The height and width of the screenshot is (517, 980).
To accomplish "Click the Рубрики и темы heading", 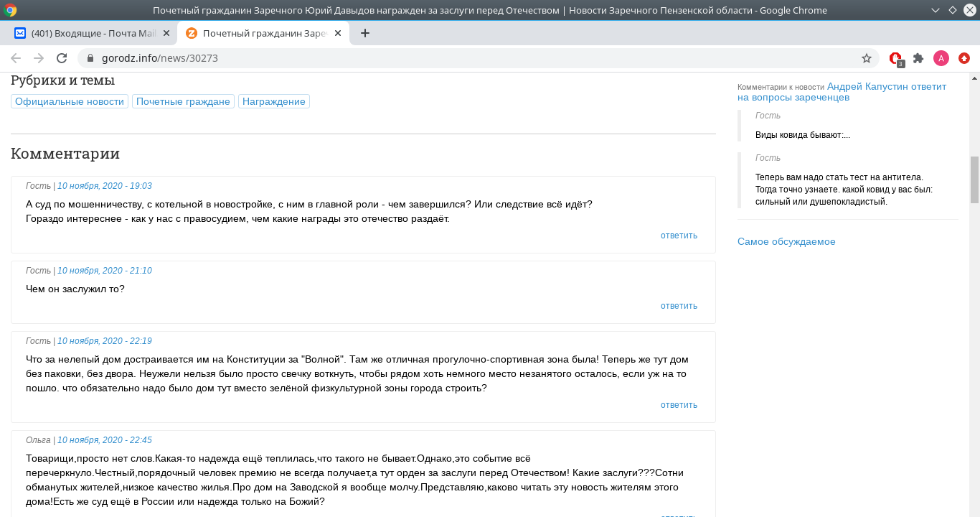I will click(62, 80).
